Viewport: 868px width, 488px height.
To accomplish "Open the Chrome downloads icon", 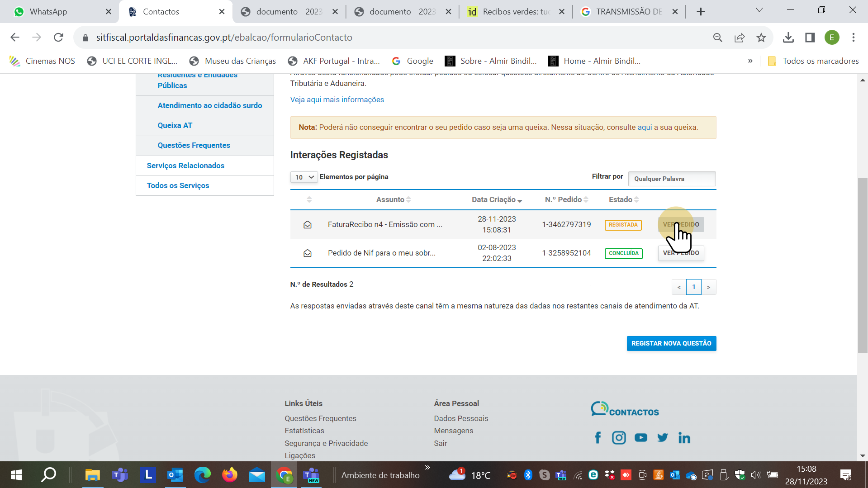I will (788, 38).
